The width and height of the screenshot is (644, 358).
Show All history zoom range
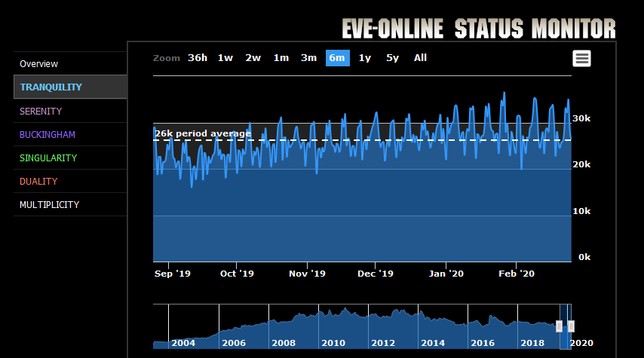[420, 58]
